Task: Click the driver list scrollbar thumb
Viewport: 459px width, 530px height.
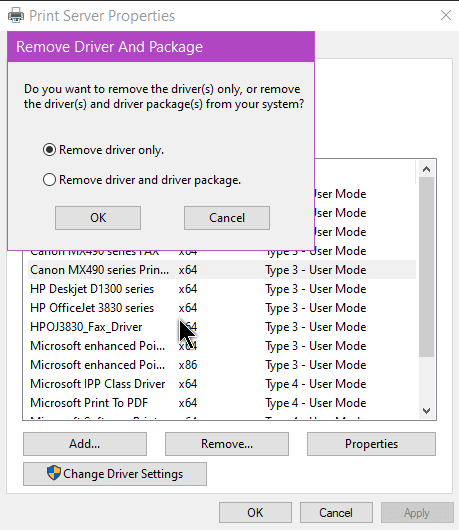Action: 427,267
